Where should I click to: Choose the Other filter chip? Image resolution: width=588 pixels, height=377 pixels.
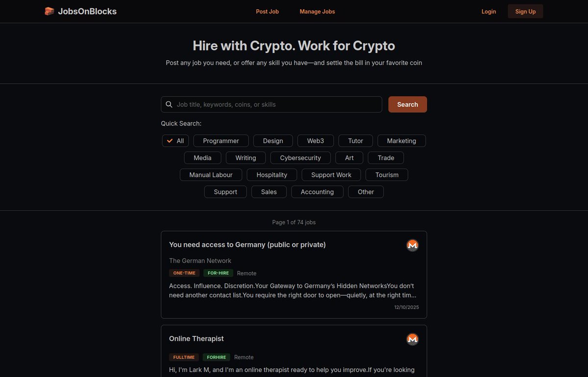(x=366, y=192)
